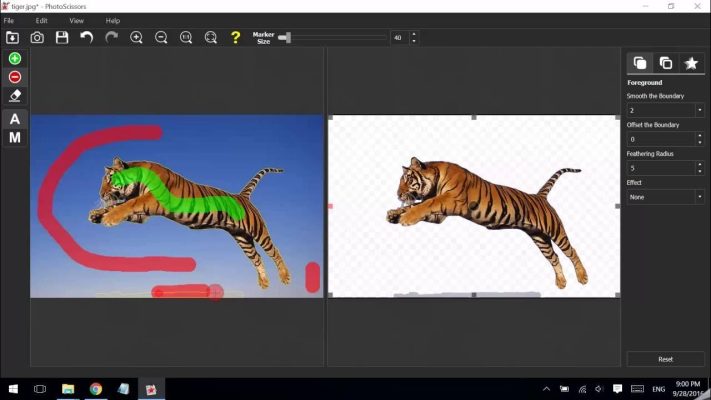Zoom in on the image
This screenshot has width=711, height=400.
[136, 37]
